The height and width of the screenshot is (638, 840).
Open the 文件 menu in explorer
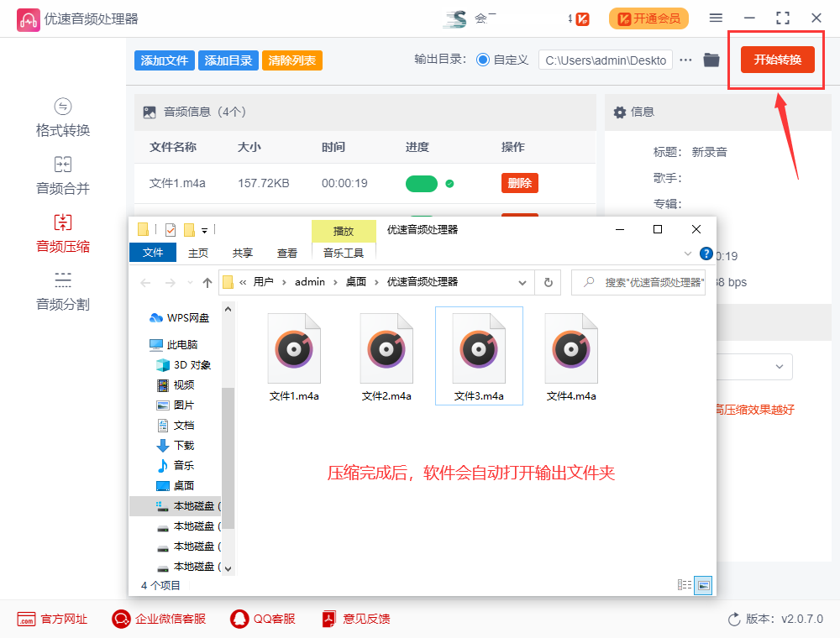[152, 252]
